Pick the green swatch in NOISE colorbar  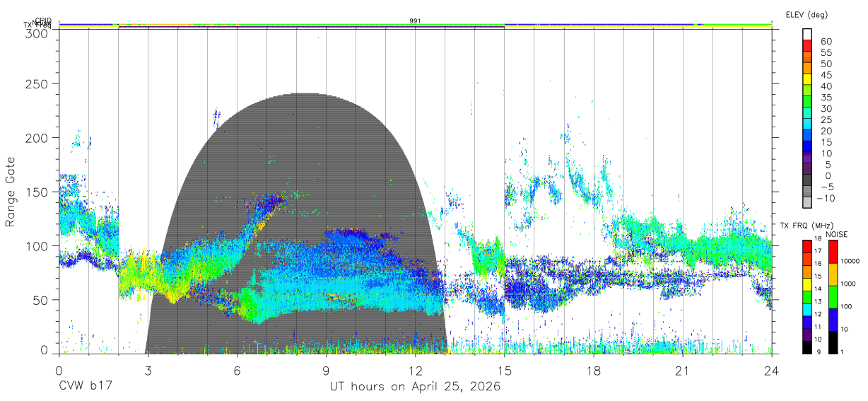[x=833, y=296]
